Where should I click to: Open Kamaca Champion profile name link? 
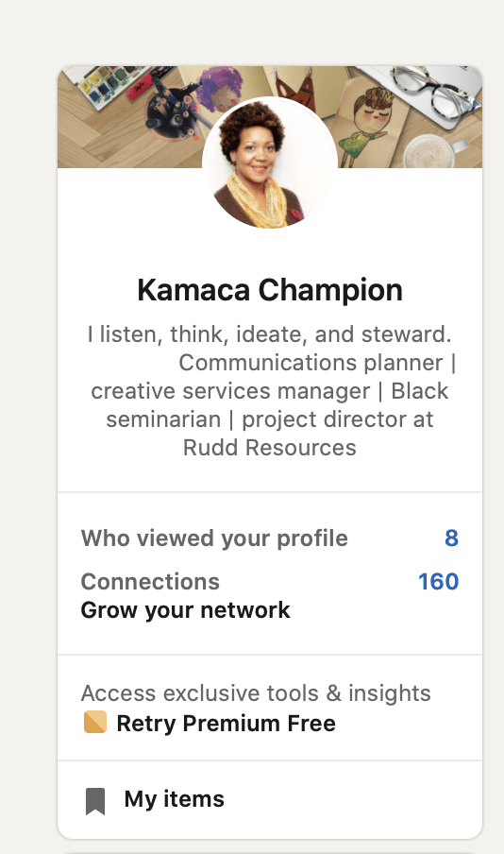[x=270, y=289]
